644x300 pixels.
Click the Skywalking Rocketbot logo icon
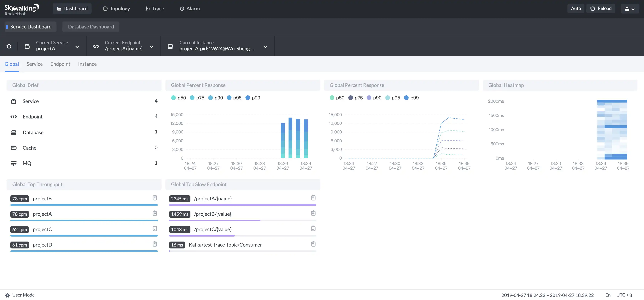[22, 8]
